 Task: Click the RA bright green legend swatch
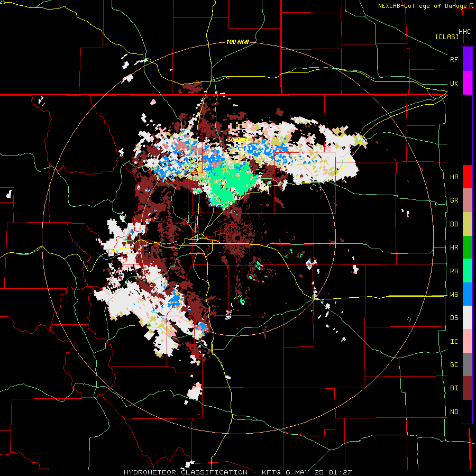(467, 271)
